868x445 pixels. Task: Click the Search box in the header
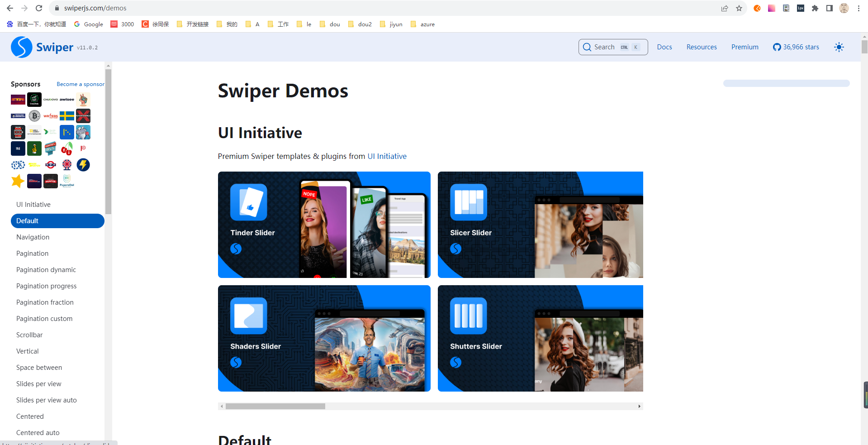[x=613, y=47]
